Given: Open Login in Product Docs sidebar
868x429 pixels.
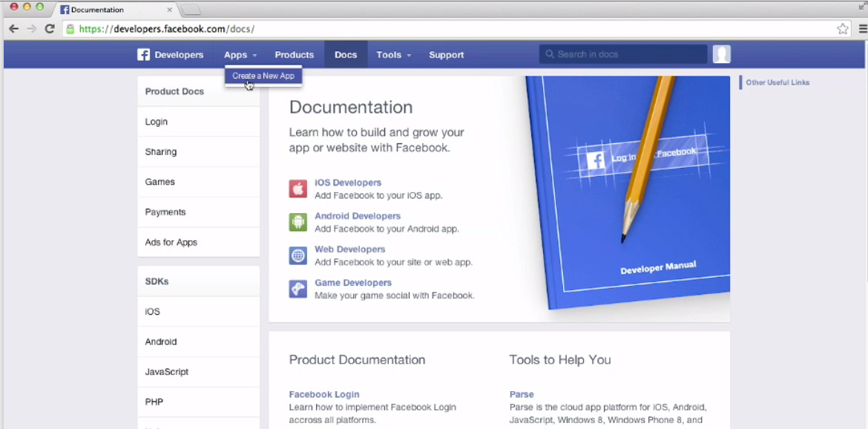Looking at the screenshot, I should 198,122.
